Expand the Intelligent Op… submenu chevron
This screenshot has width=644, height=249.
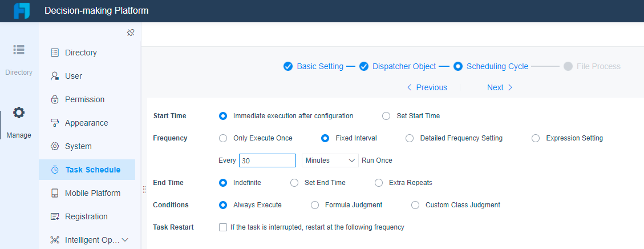(125, 240)
